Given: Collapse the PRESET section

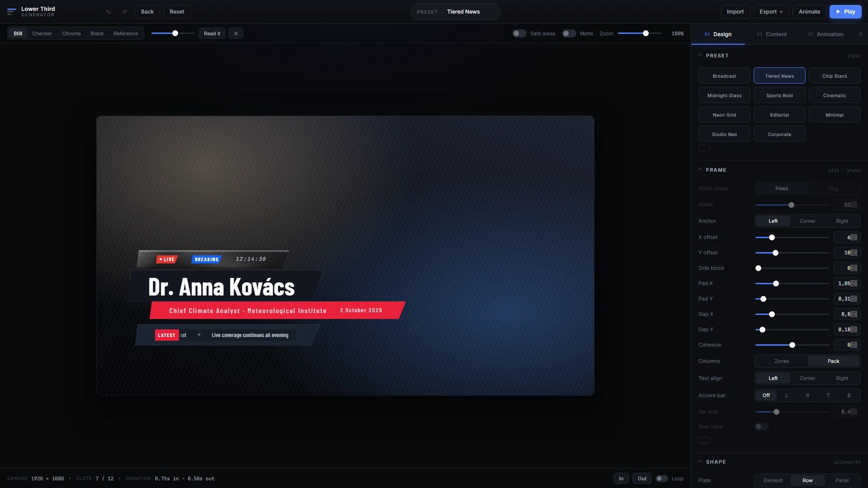Looking at the screenshot, I should coord(700,55).
